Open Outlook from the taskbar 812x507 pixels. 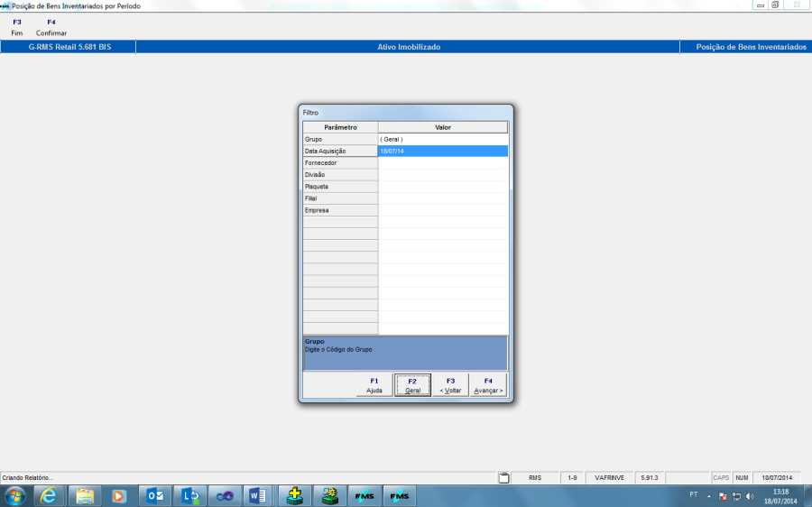point(155,496)
